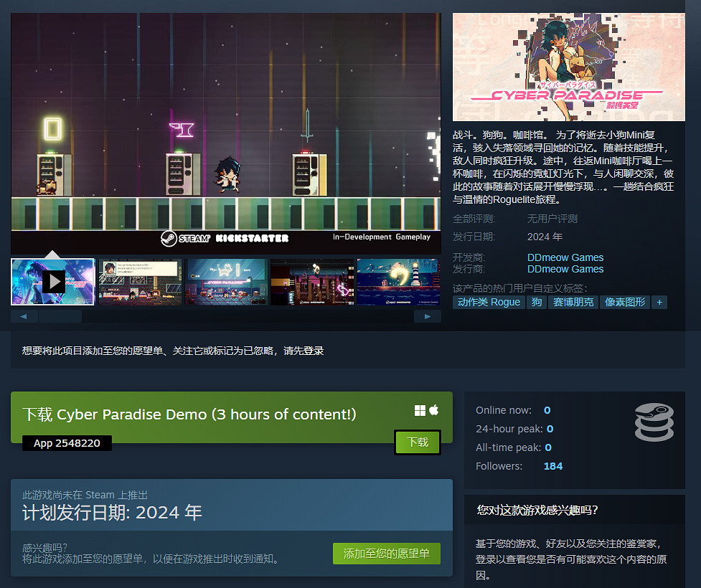Select the 动作类 Rogue tag
This screenshot has height=588, width=701.
coord(488,302)
